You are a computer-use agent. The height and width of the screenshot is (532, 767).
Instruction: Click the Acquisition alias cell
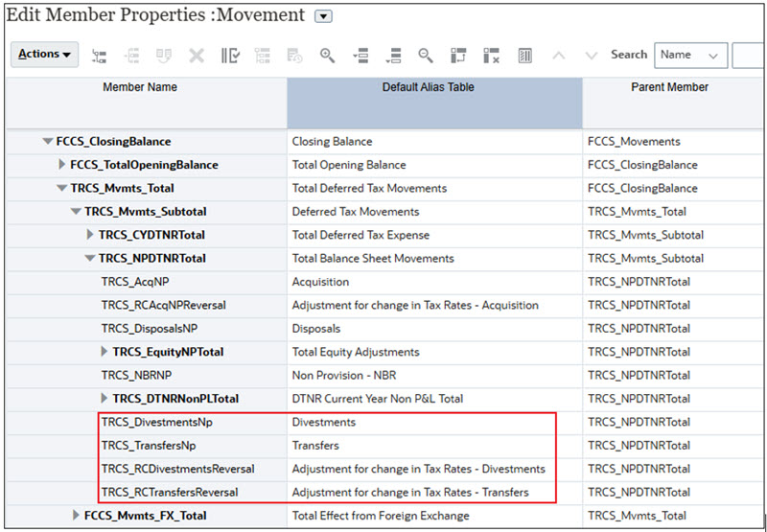pyautogui.click(x=435, y=282)
